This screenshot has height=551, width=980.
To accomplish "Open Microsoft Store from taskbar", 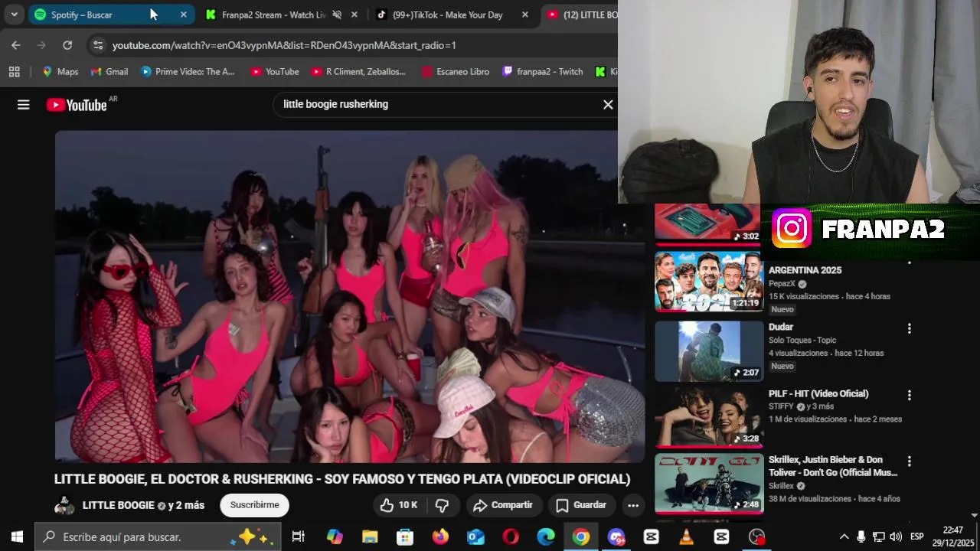I will [x=405, y=537].
